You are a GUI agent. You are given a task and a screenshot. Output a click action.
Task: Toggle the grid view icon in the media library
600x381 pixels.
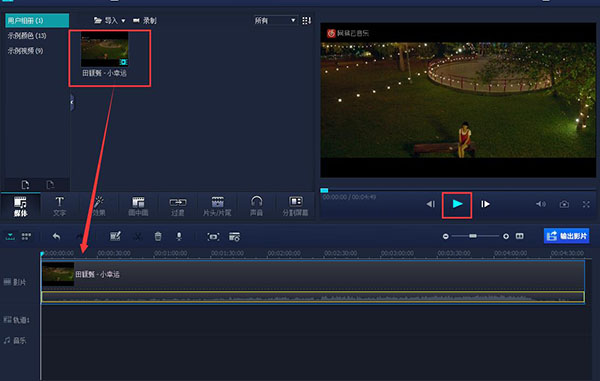click(307, 20)
